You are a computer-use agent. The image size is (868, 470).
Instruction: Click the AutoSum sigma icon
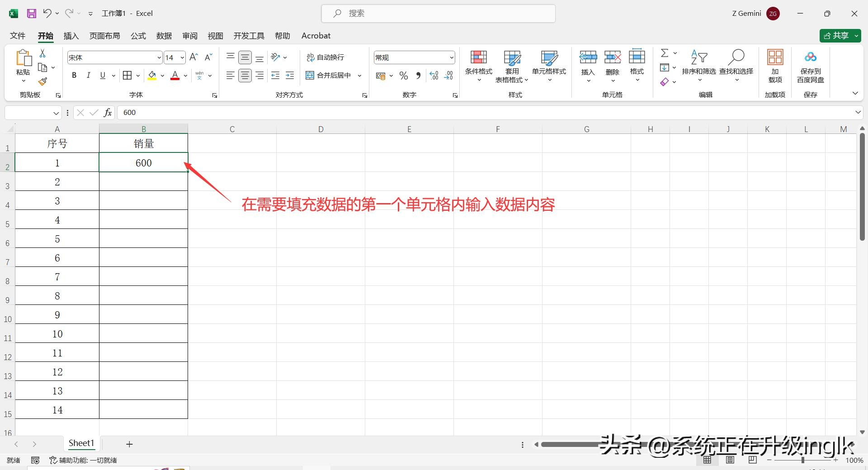(665, 53)
